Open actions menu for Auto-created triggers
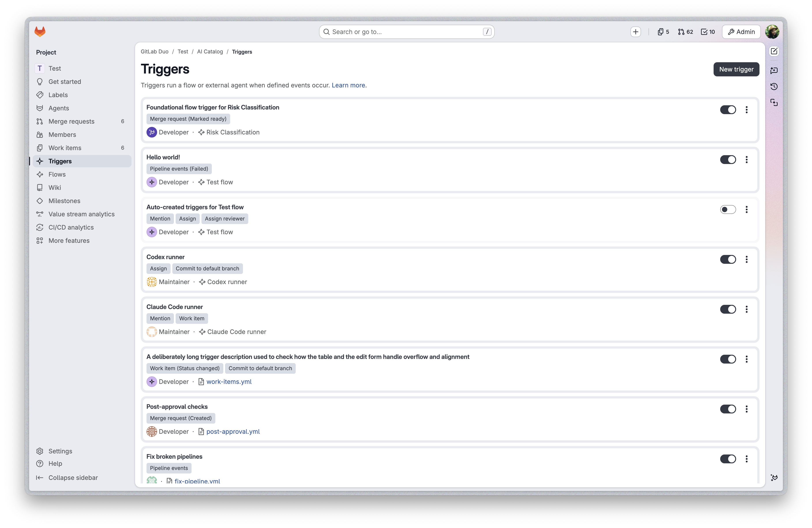The image size is (812, 528). pyautogui.click(x=746, y=209)
